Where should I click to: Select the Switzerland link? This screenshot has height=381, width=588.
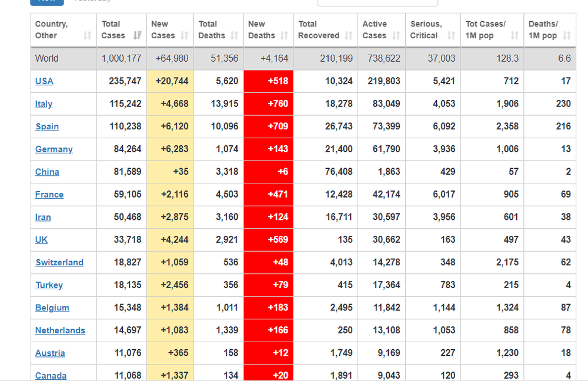pos(59,262)
